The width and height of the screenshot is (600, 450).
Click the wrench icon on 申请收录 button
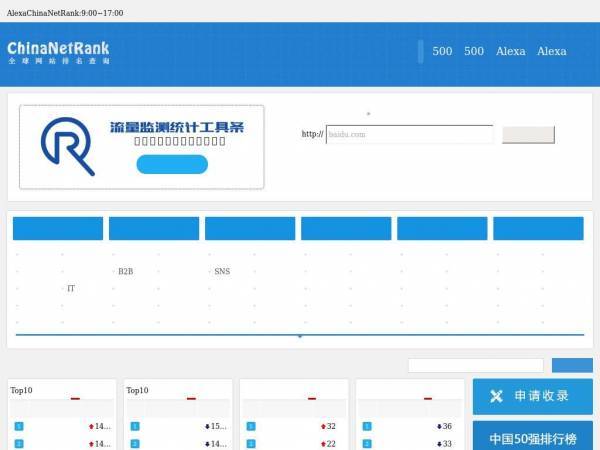(x=496, y=396)
